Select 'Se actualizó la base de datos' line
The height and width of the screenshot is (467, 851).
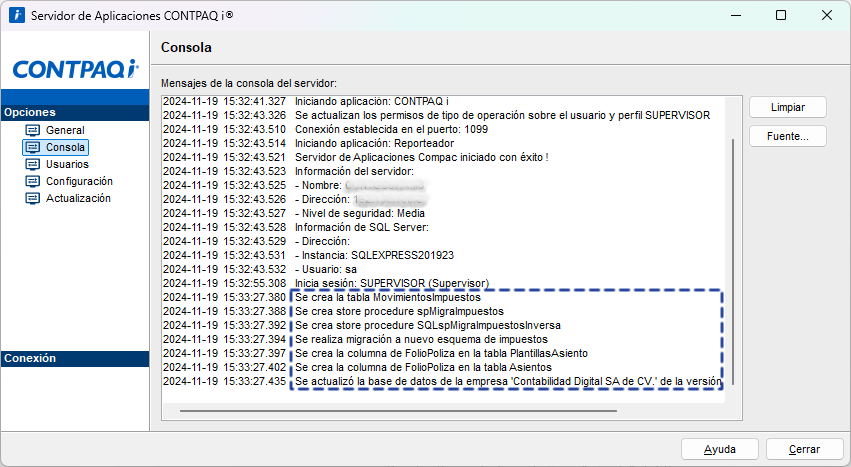coord(508,382)
